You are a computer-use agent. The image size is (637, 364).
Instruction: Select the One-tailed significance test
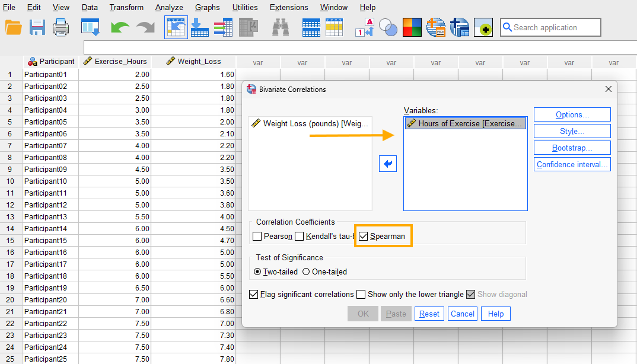(307, 270)
